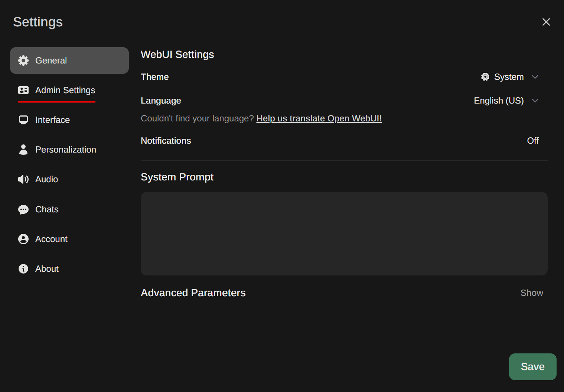This screenshot has height=392, width=564.
Task: Show the Advanced Parameters section
Action: point(532,293)
